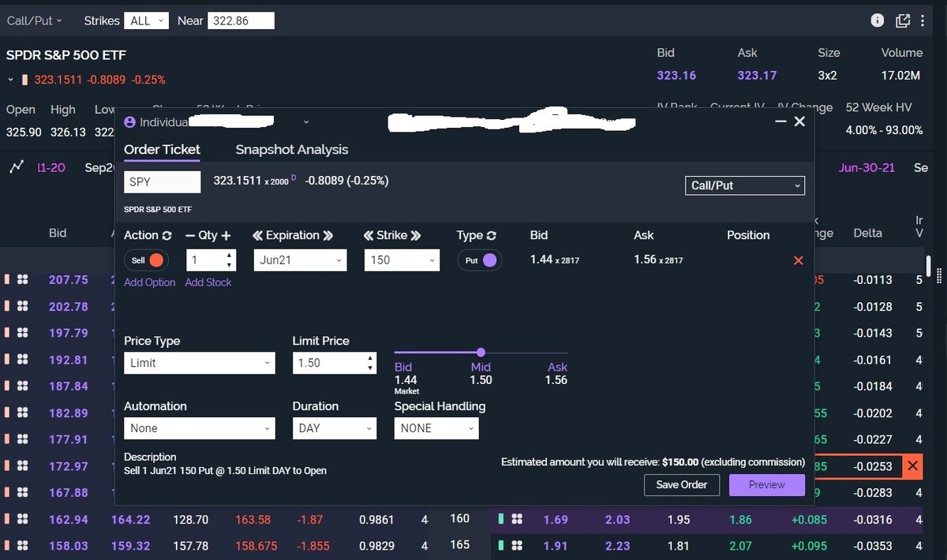Expand the account selector chevron in order ticket

[306, 122]
